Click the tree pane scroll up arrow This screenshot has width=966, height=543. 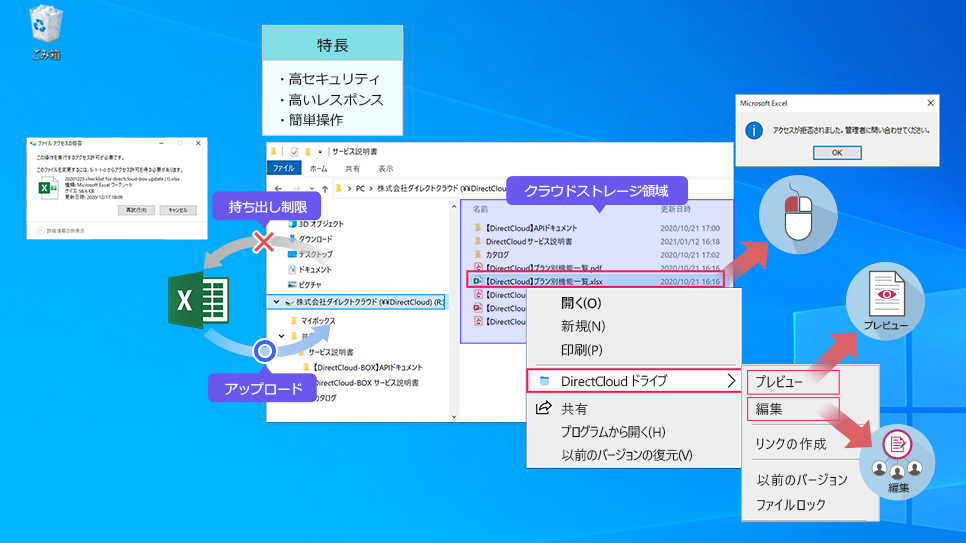pyautogui.click(x=454, y=206)
